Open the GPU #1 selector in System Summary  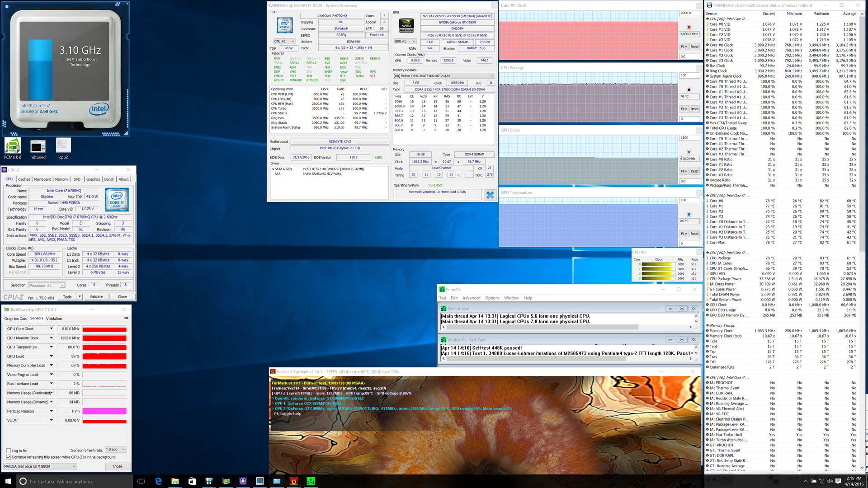405,41
